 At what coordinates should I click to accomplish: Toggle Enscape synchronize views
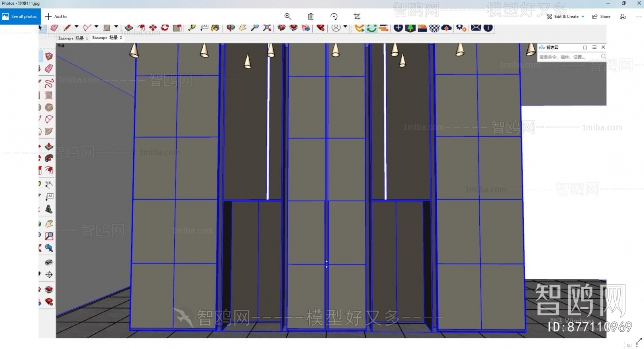coord(384,28)
